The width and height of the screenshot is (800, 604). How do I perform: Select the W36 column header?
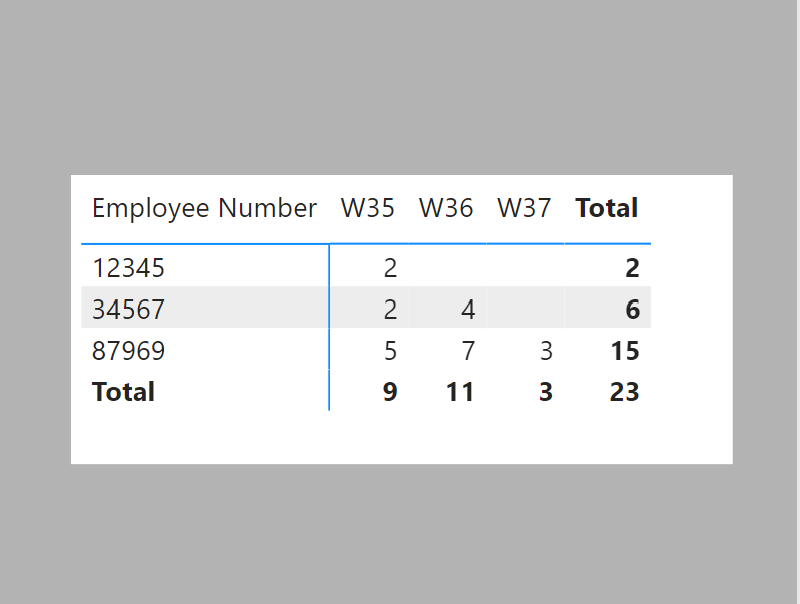coord(446,208)
